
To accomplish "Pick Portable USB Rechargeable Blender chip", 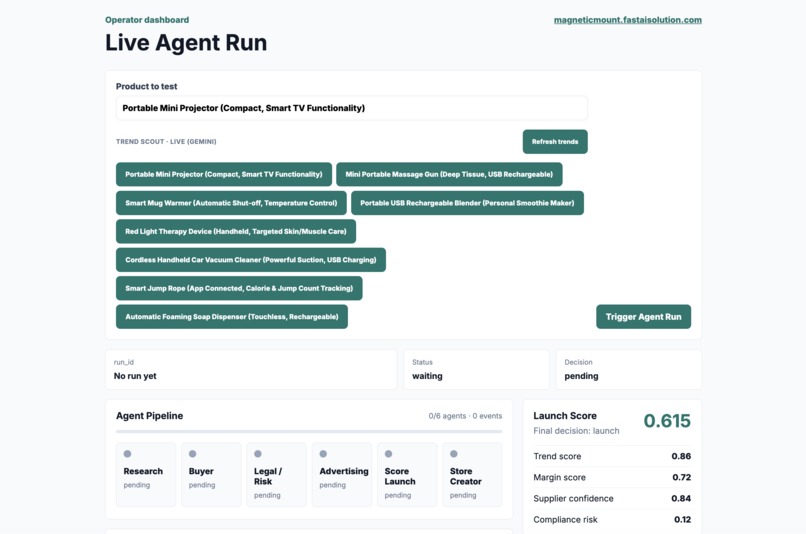I will [x=467, y=203].
